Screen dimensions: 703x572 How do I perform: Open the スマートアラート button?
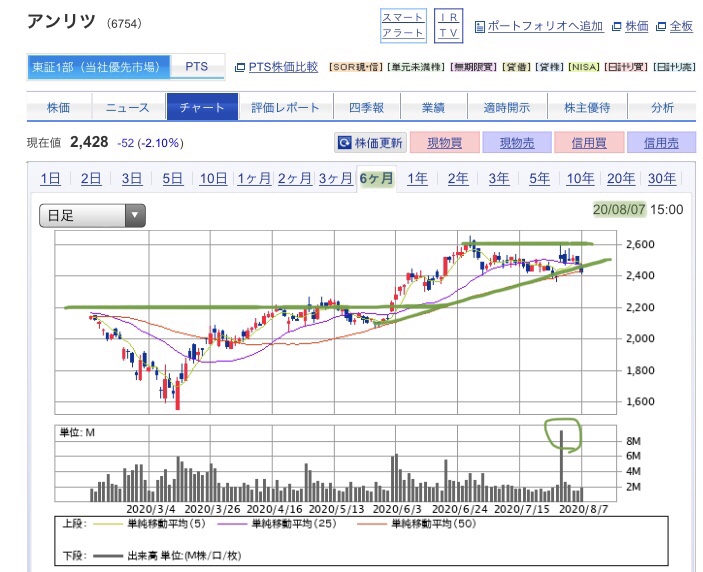click(403, 26)
